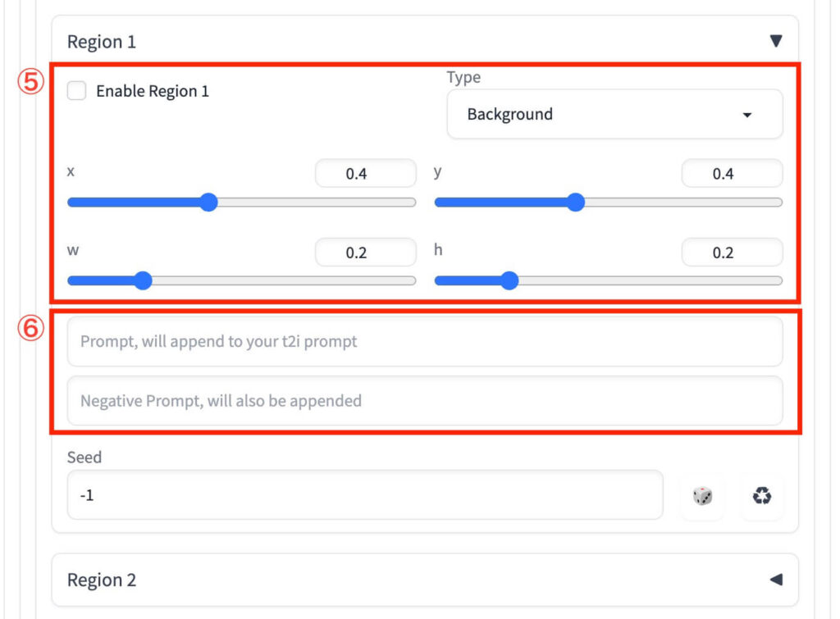This screenshot has height=619, width=840.
Task: Click the Region 1 header title
Action: tap(102, 42)
